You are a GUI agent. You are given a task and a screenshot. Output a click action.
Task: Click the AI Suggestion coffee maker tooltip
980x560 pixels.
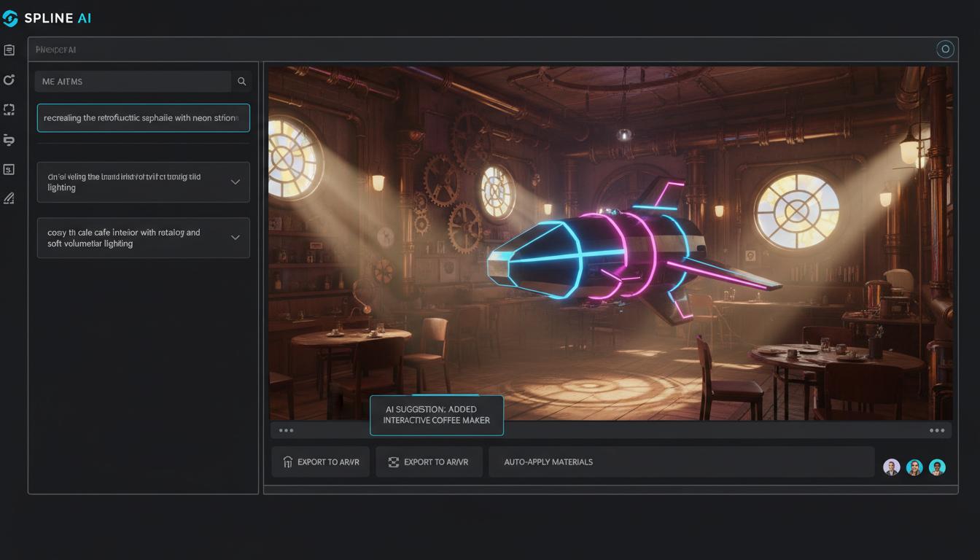click(x=436, y=416)
